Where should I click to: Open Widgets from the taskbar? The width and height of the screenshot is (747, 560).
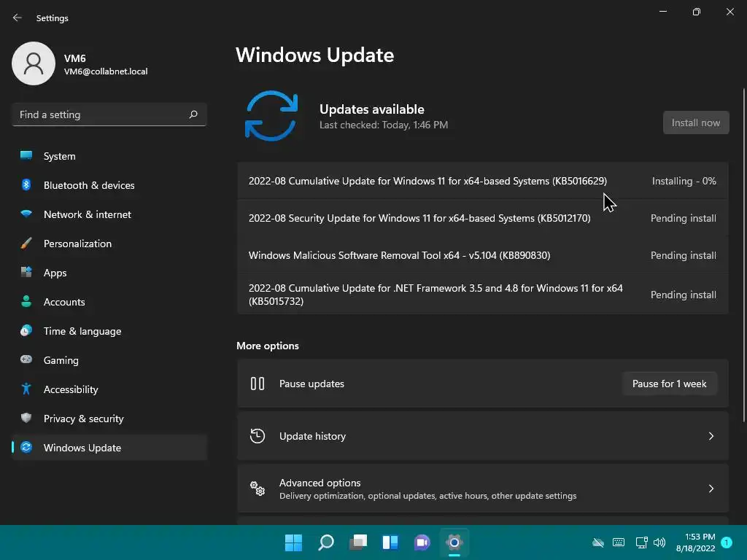(x=390, y=542)
